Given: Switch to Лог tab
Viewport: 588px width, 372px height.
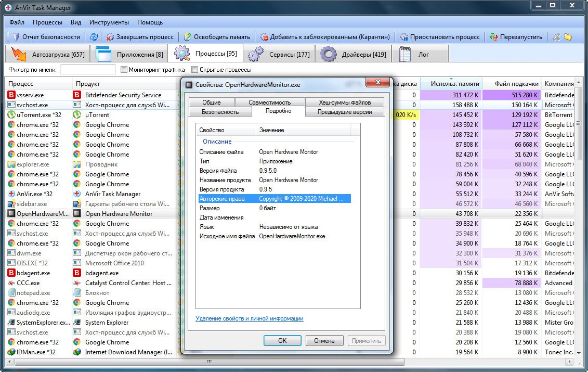Looking at the screenshot, I should coord(420,54).
